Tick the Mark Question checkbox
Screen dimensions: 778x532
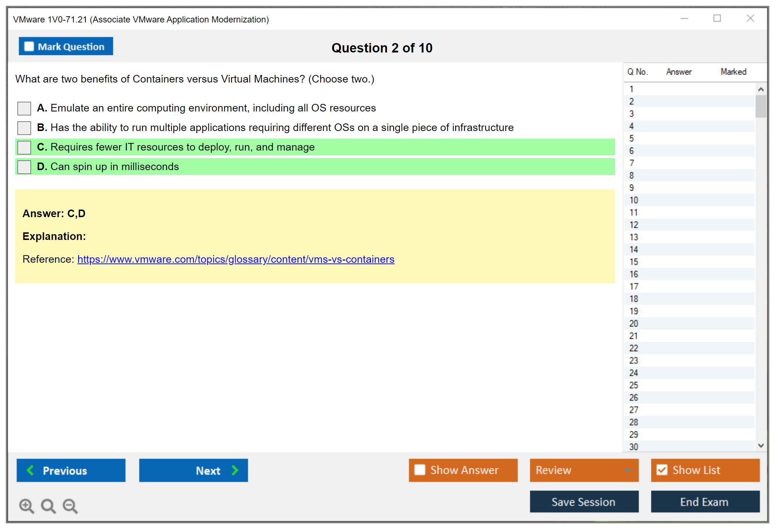29,47
